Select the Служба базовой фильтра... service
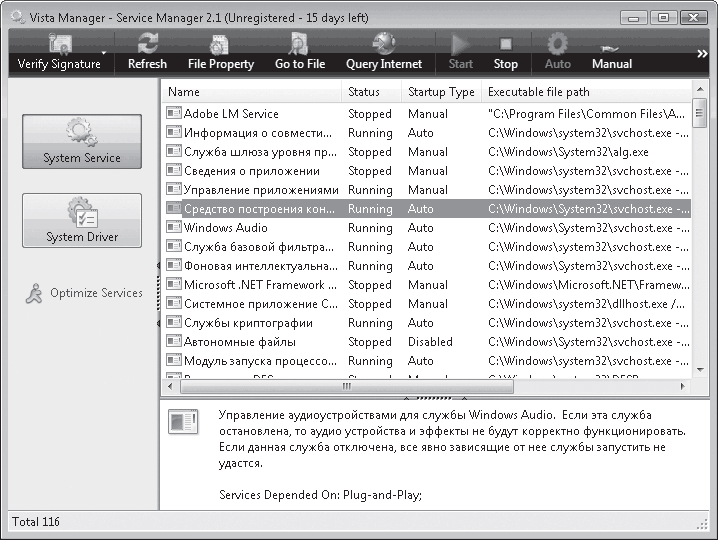The image size is (718, 540). point(426,247)
